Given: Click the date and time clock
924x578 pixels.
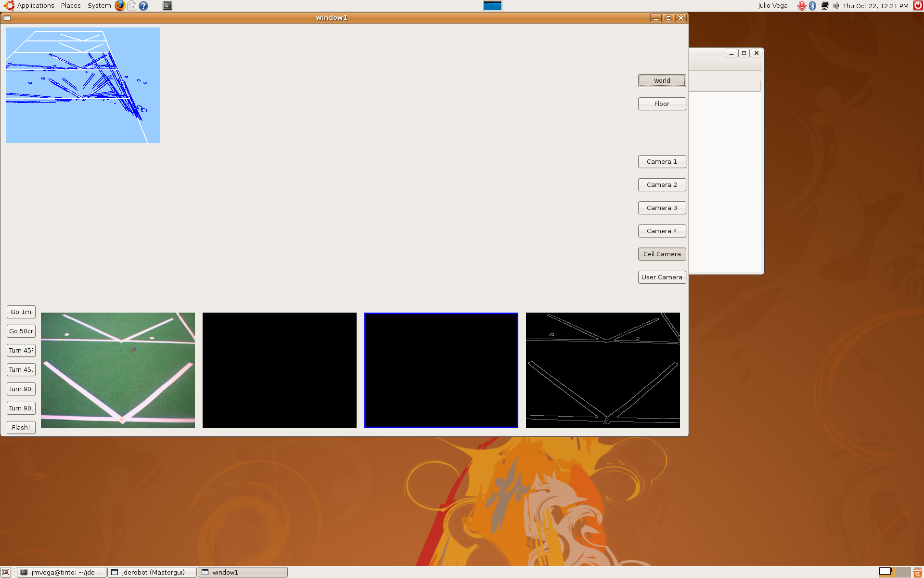Looking at the screenshot, I should coord(875,6).
